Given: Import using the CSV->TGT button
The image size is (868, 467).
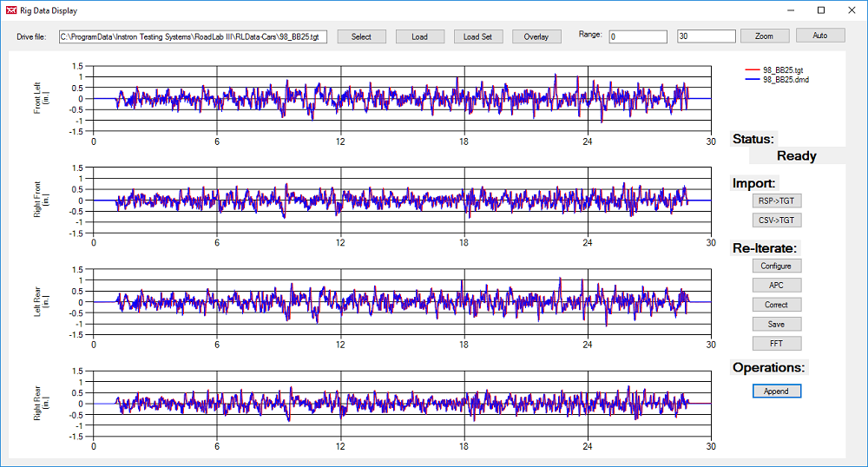Looking at the screenshot, I should coord(776,220).
